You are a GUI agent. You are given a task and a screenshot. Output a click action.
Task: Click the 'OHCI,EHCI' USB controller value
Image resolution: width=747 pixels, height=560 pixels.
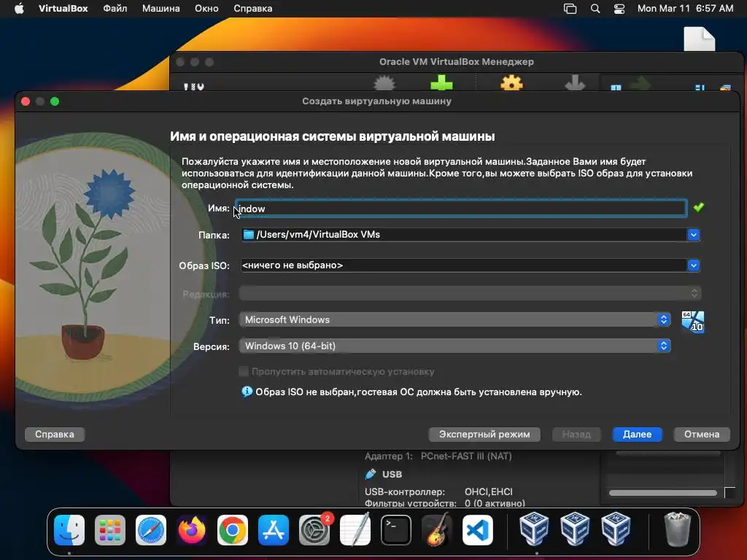coord(488,491)
